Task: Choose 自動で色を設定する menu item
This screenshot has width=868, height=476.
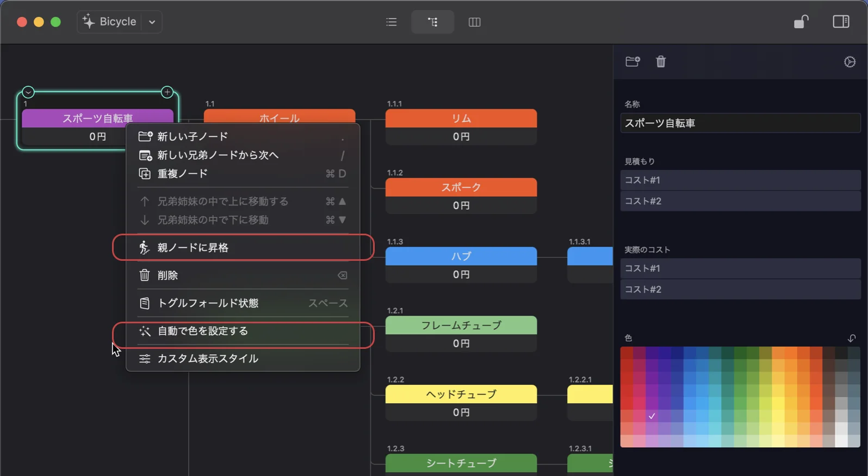Action: tap(243, 331)
